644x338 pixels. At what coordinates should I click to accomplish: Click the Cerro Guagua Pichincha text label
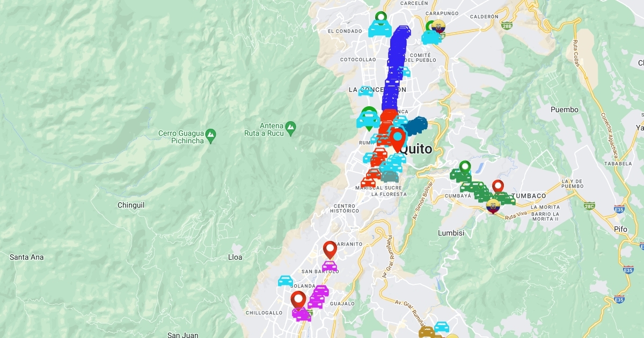pos(181,137)
